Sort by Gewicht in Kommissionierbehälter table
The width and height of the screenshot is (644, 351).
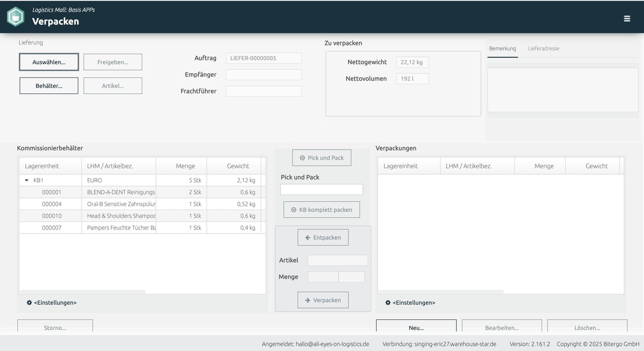[234, 166]
